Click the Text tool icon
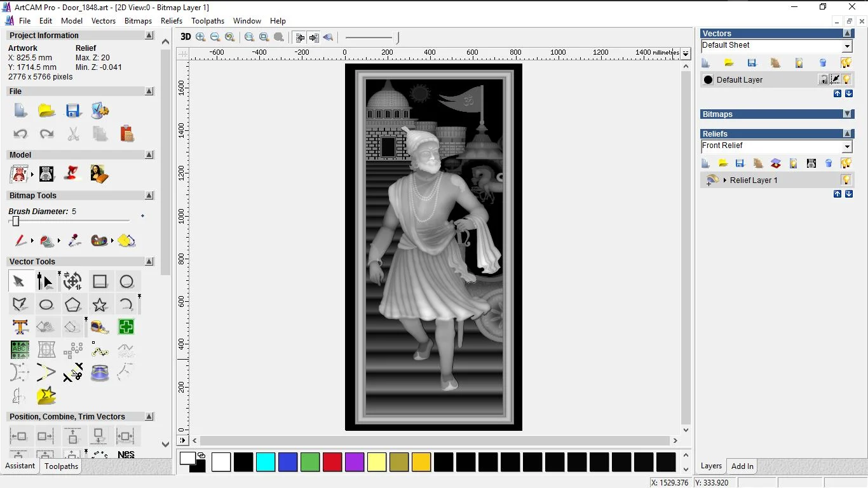 click(20, 327)
